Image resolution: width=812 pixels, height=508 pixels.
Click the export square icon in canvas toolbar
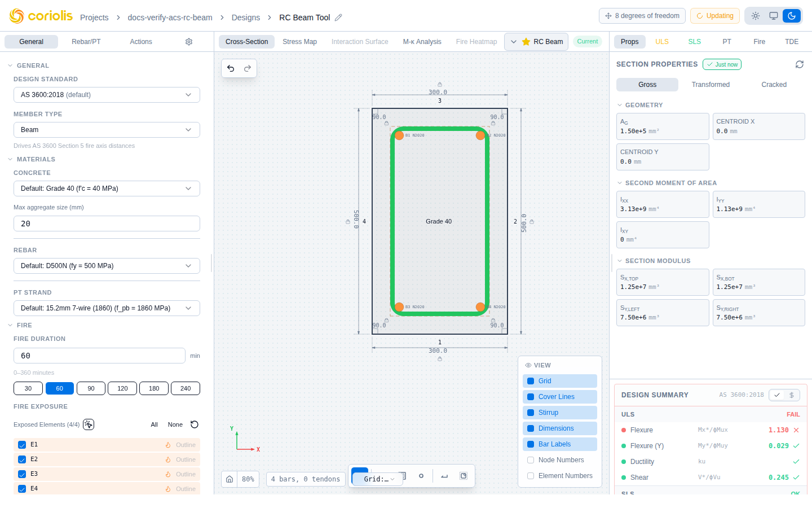coord(464,476)
